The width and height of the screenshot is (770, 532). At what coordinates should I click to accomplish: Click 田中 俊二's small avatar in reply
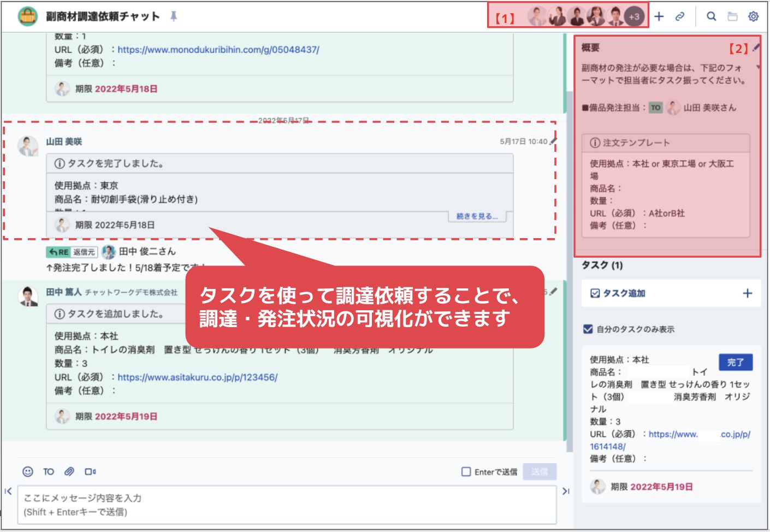[109, 252]
